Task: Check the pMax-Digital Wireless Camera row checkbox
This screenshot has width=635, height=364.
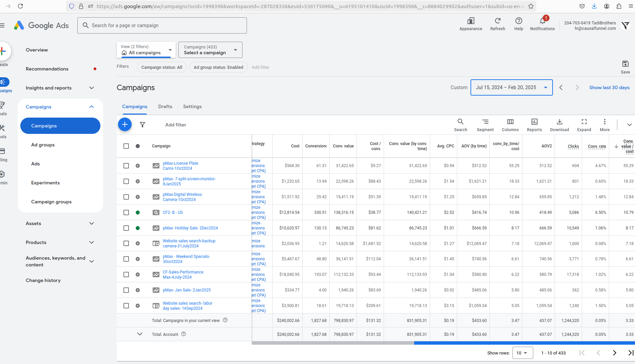Action: (126, 197)
